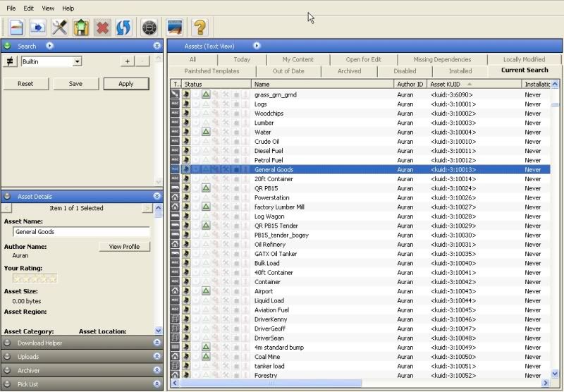Collapse the Search panel with its chevron

pos(157,46)
